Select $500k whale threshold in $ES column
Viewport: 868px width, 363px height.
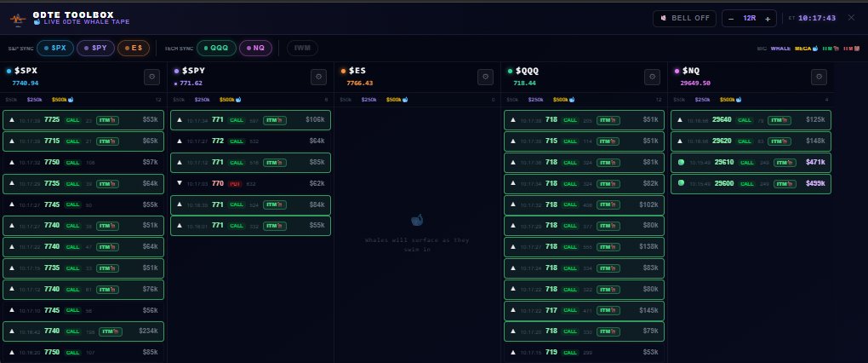click(x=397, y=100)
